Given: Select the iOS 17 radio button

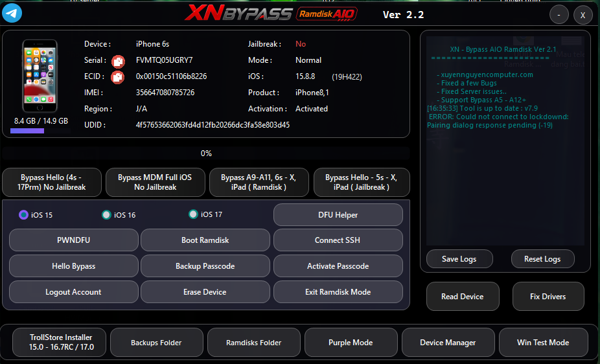Looking at the screenshot, I should pos(193,214).
